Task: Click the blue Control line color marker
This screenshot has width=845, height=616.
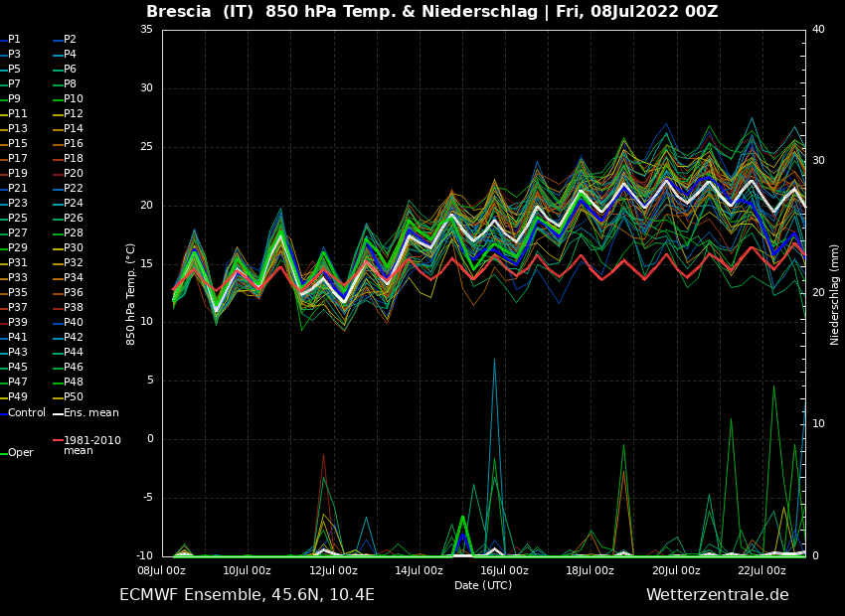Action: [x=3, y=414]
